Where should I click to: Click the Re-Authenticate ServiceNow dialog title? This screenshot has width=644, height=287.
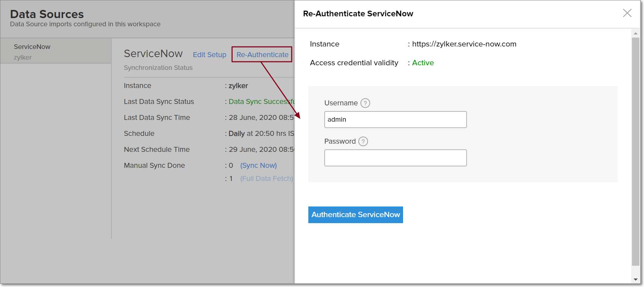pos(358,13)
